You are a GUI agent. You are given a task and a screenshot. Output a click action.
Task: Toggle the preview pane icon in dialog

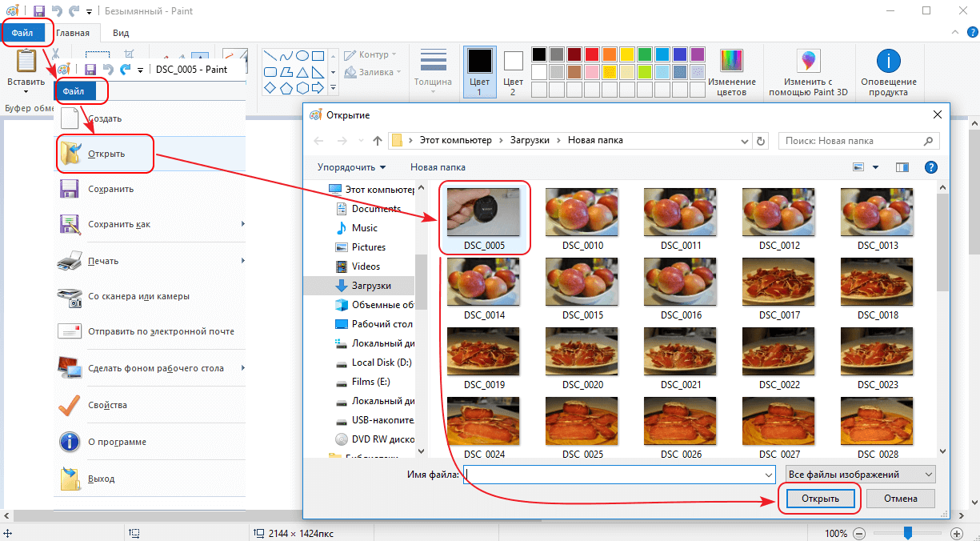point(902,167)
